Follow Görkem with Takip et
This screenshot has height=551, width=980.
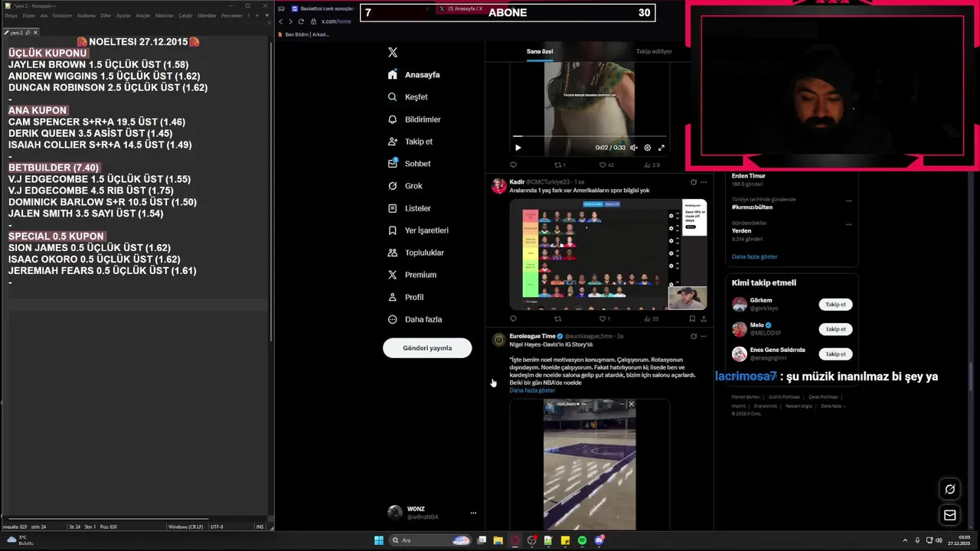point(835,305)
